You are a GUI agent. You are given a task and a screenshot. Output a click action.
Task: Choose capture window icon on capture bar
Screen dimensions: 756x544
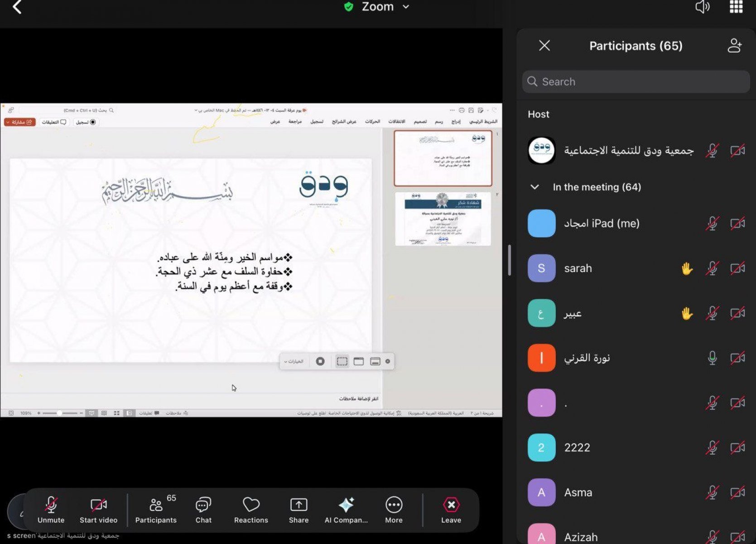pyautogui.click(x=359, y=361)
